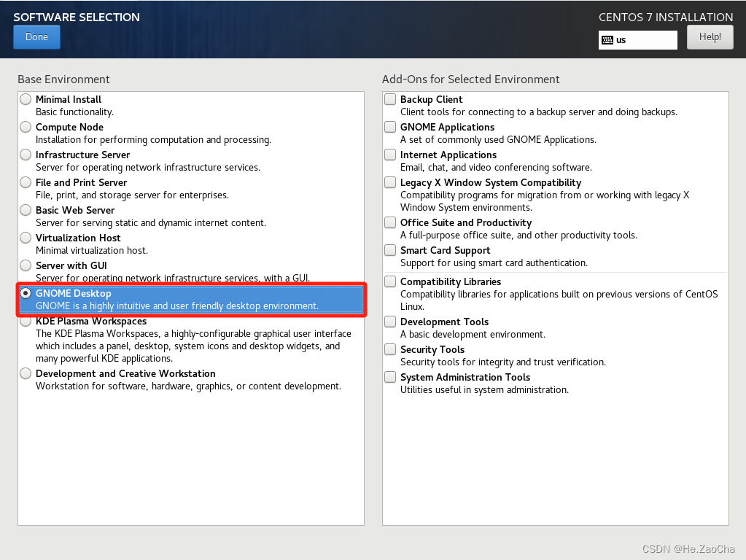The width and height of the screenshot is (746, 560).
Task: Click the 'GNOME Applications' label text
Action: tap(447, 127)
